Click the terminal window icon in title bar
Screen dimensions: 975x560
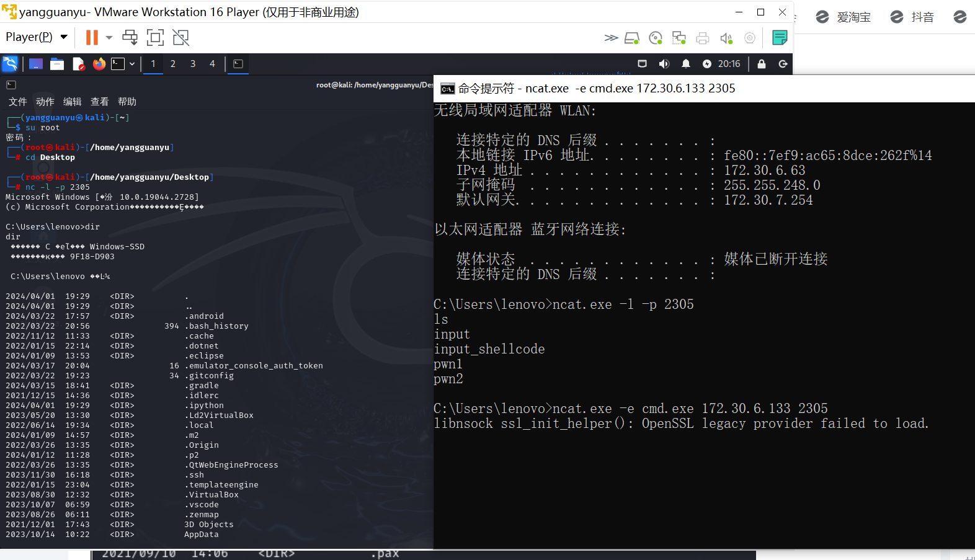(11, 85)
